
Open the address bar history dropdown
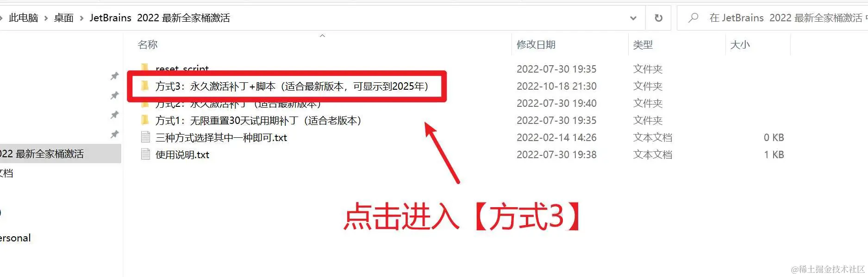tap(633, 18)
